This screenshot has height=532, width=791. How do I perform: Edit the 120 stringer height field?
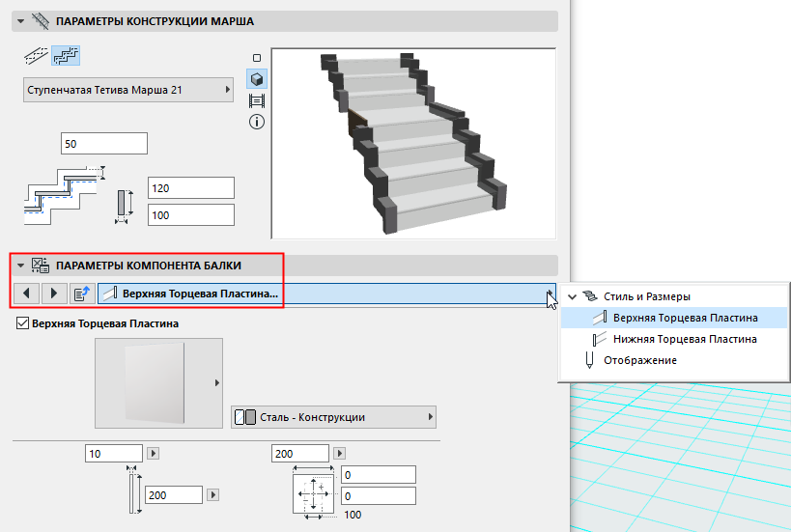point(190,188)
